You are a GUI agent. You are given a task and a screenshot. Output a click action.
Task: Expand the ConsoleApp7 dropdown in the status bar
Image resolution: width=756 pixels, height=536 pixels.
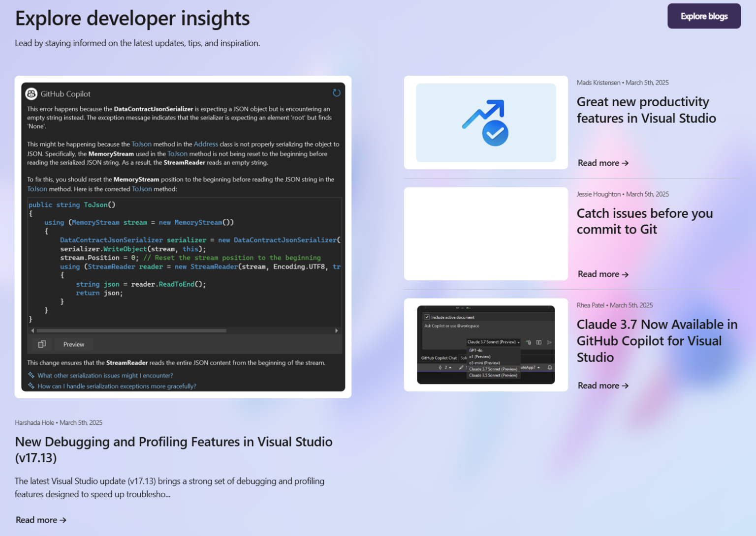click(x=538, y=367)
